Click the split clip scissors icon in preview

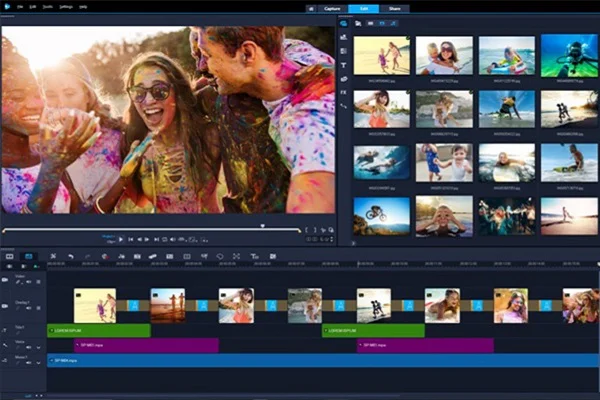pyautogui.click(x=323, y=230)
